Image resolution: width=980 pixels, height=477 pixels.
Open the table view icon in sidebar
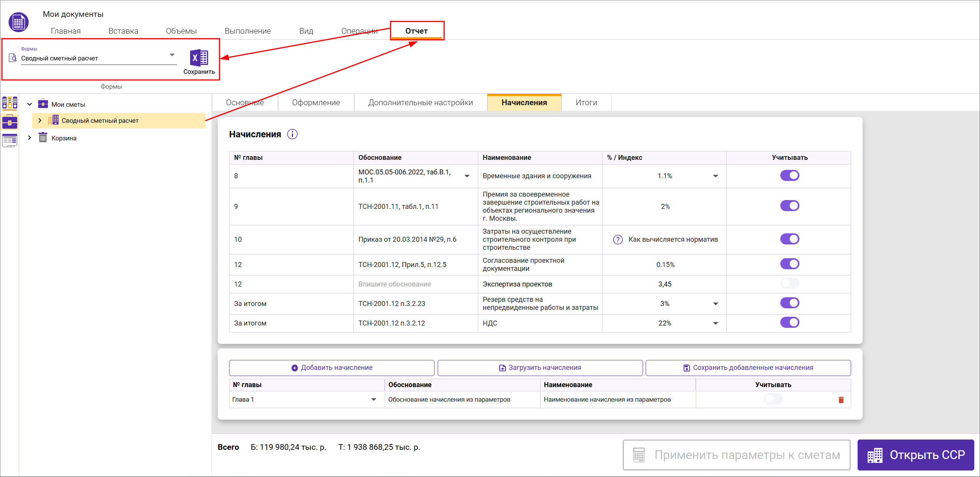point(10,141)
